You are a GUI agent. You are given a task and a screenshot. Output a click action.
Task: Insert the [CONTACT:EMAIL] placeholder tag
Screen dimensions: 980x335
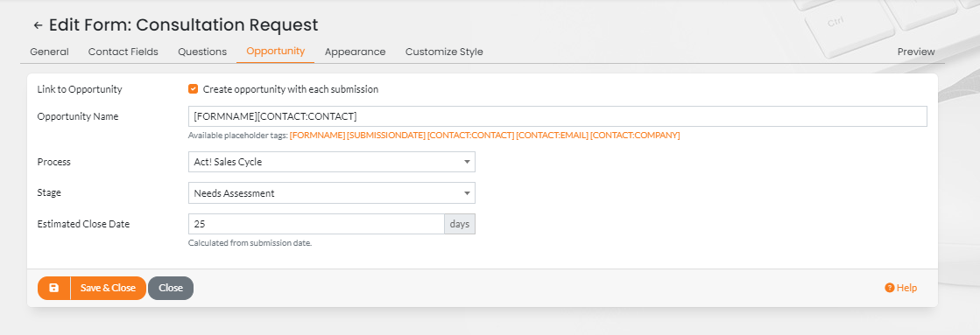click(552, 136)
